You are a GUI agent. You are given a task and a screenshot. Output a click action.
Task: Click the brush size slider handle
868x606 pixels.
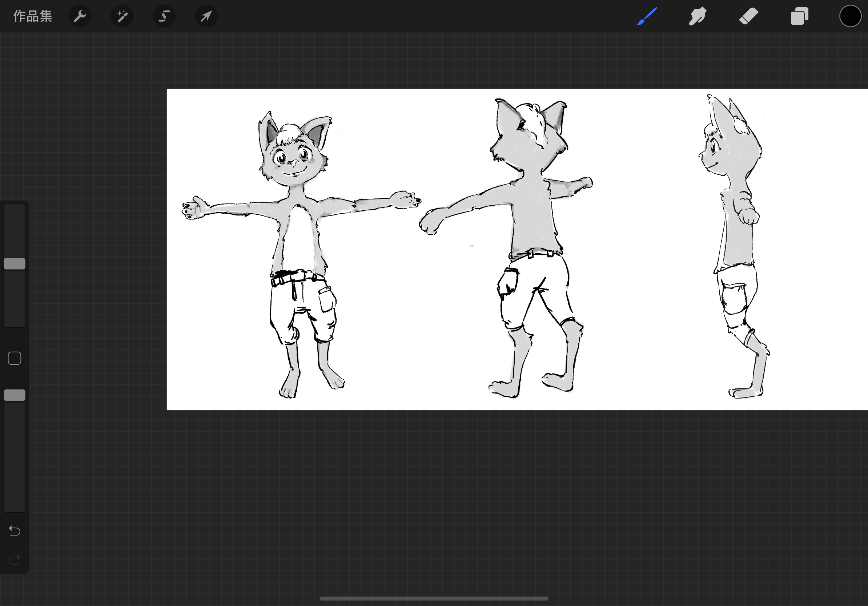click(x=15, y=264)
